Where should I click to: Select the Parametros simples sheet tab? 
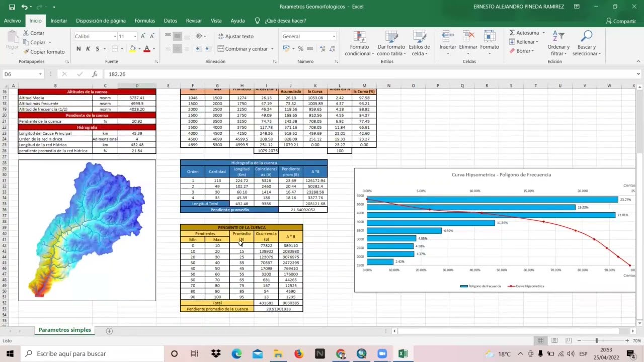pos(64,330)
